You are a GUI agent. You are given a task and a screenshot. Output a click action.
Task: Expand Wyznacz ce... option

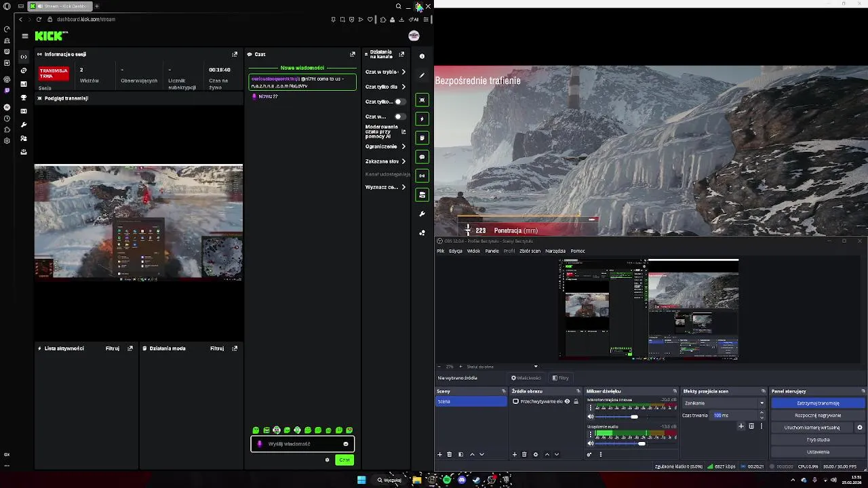pyautogui.click(x=403, y=187)
